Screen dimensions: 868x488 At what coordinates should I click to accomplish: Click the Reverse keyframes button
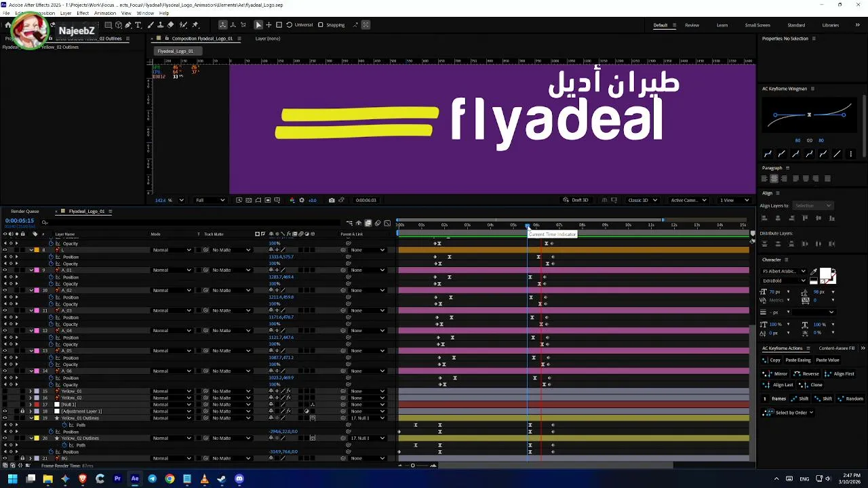coord(807,374)
